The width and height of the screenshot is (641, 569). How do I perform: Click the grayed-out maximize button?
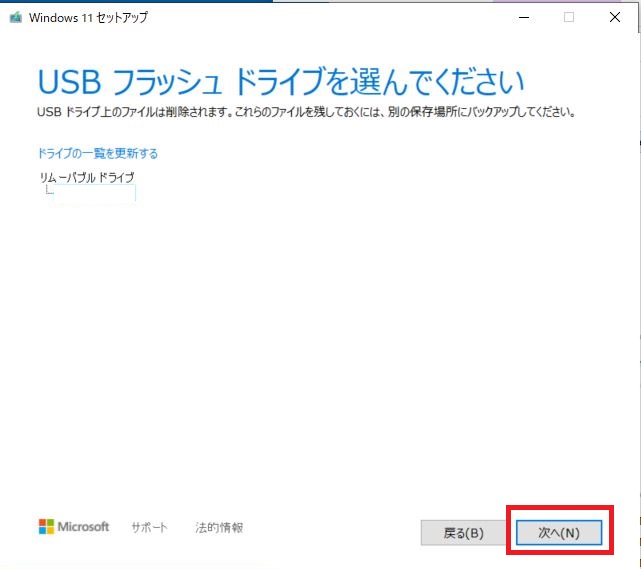(569, 17)
